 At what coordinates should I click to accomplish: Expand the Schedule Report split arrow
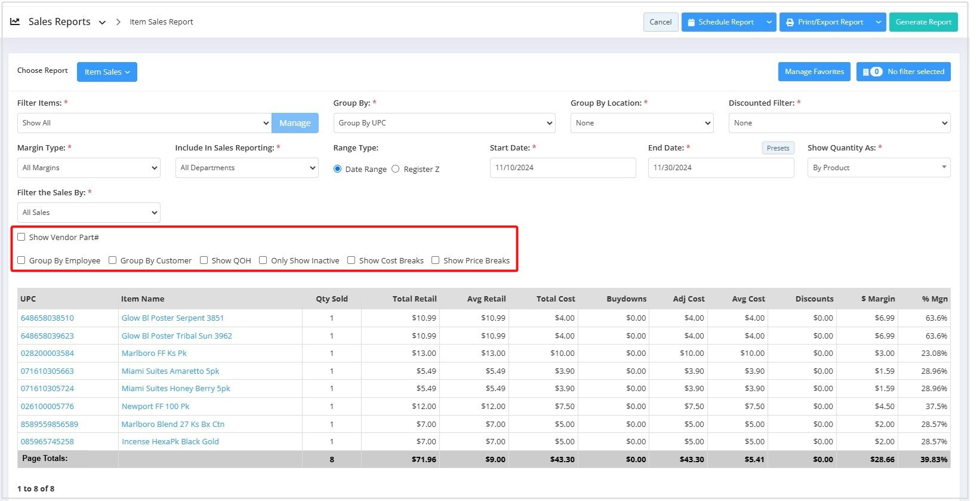(x=769, y=22)
